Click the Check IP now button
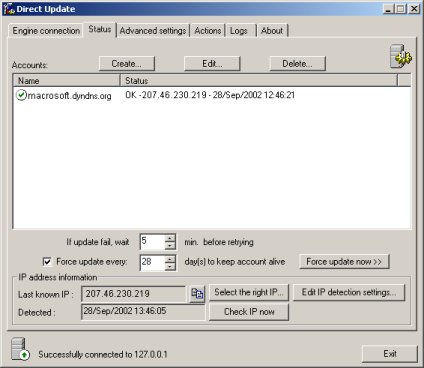This screenshot has height=368, width=424. click(x=249, y=312)
